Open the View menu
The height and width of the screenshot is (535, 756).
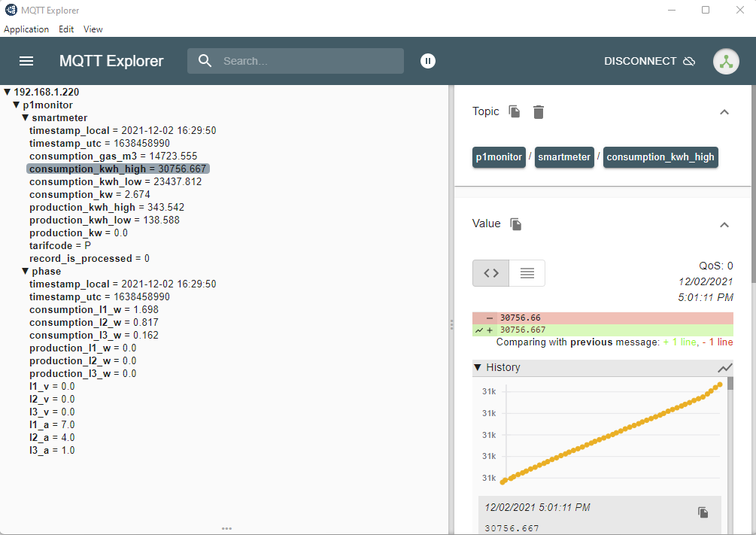point(93,29)
